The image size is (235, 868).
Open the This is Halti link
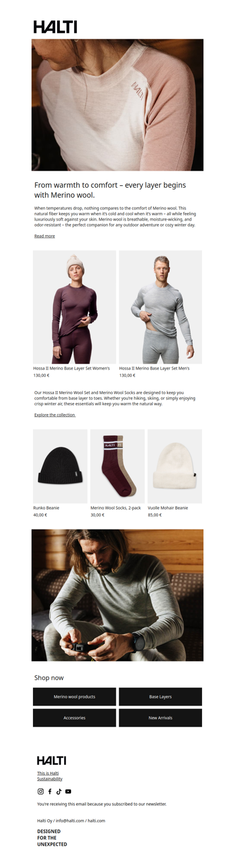point(48,773)
